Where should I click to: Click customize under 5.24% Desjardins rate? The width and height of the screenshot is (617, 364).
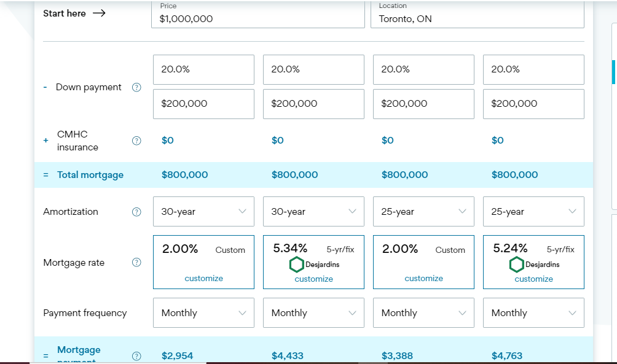[x=533, y=279]
